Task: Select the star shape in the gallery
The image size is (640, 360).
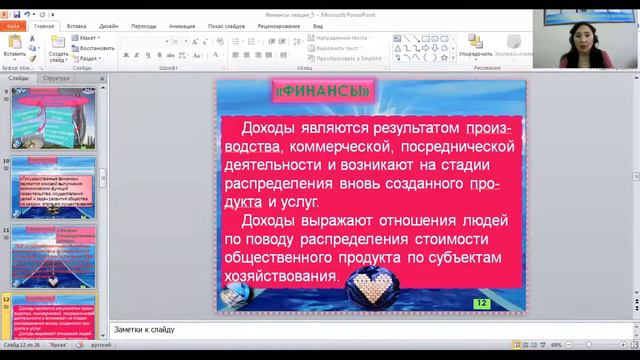Action: tap(444, 58)
